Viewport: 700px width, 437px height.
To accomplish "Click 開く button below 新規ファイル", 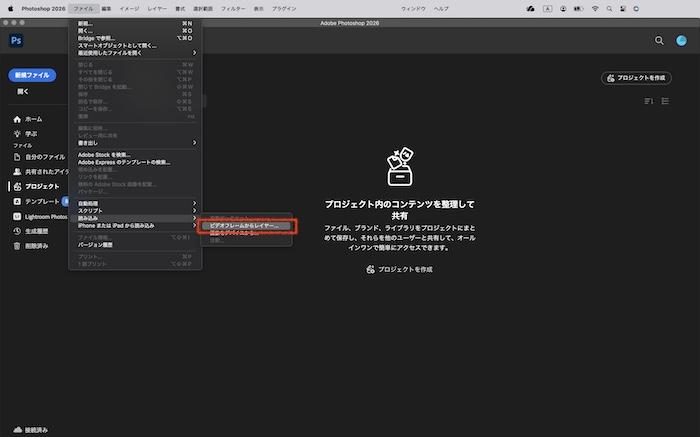I will (23, 92).
